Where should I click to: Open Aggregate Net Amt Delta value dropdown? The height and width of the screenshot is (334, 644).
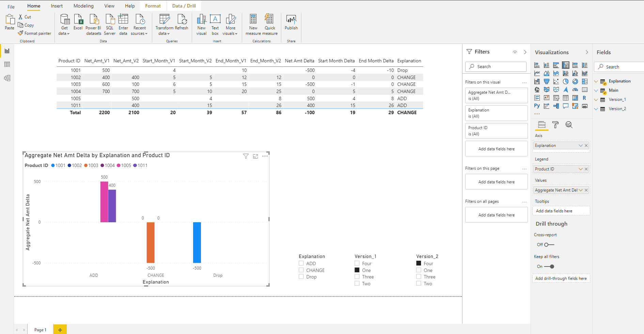[581, 190]
